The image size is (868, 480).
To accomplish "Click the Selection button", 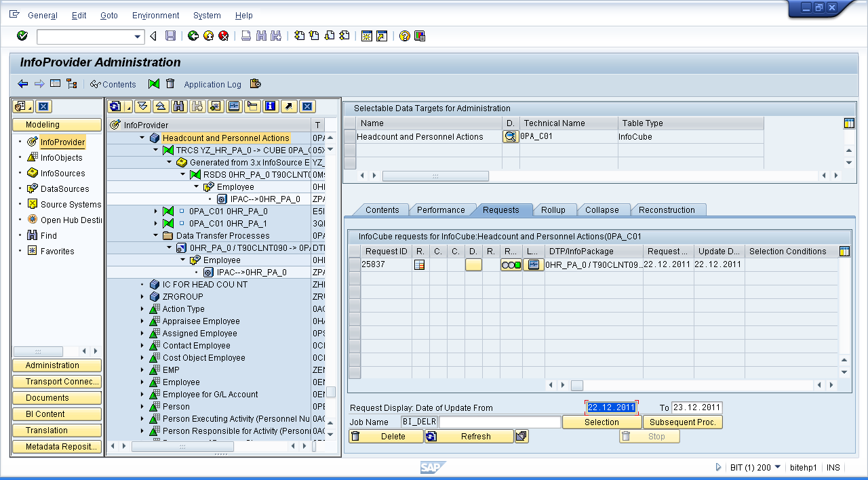I will point(602,422).
